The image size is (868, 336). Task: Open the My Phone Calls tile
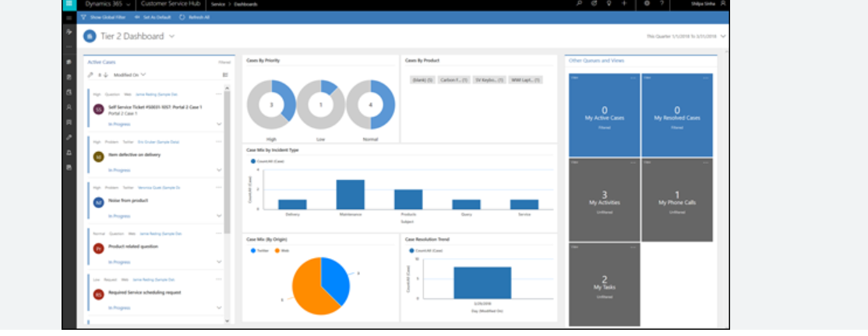677,200
